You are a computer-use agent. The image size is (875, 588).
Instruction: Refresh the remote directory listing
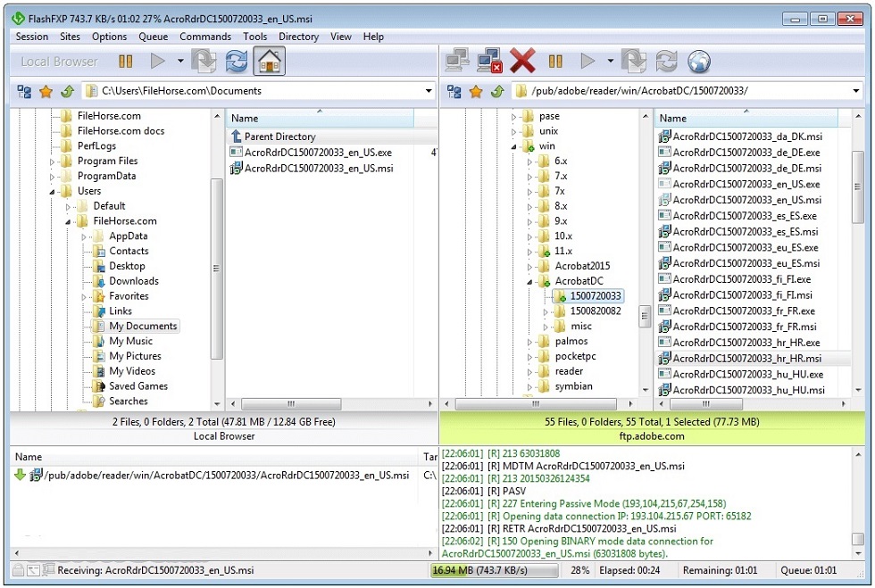[x=666, y=61]
